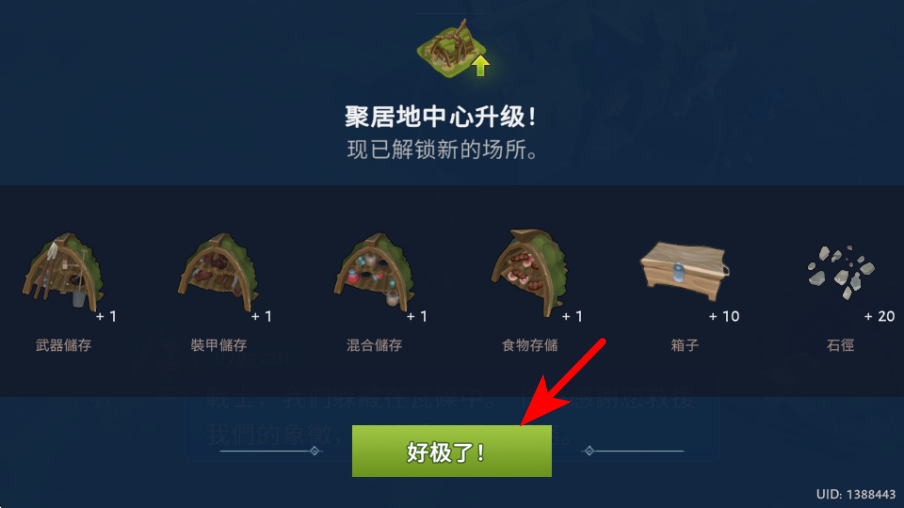Image resolution: width=904 pixels, height=508 pixels.
Task: Click the 石徑 label text
Action: tap(840, 345)
